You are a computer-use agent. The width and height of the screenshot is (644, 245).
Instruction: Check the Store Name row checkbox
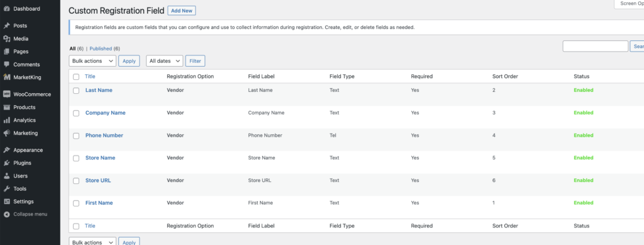(x=76, y=158)
